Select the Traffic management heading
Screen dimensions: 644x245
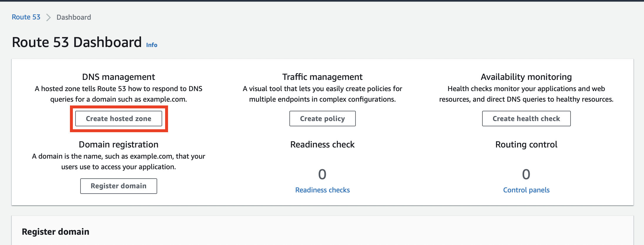(323, 77)
